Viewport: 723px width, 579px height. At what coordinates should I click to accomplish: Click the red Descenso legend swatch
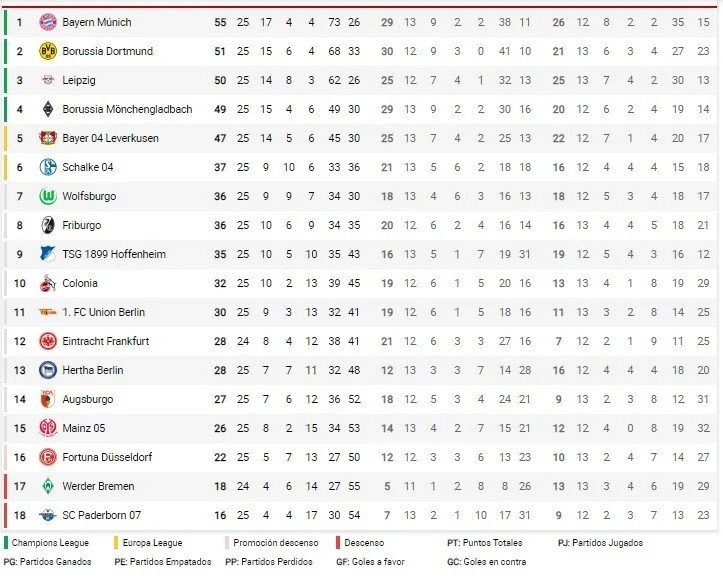[339, 543]
